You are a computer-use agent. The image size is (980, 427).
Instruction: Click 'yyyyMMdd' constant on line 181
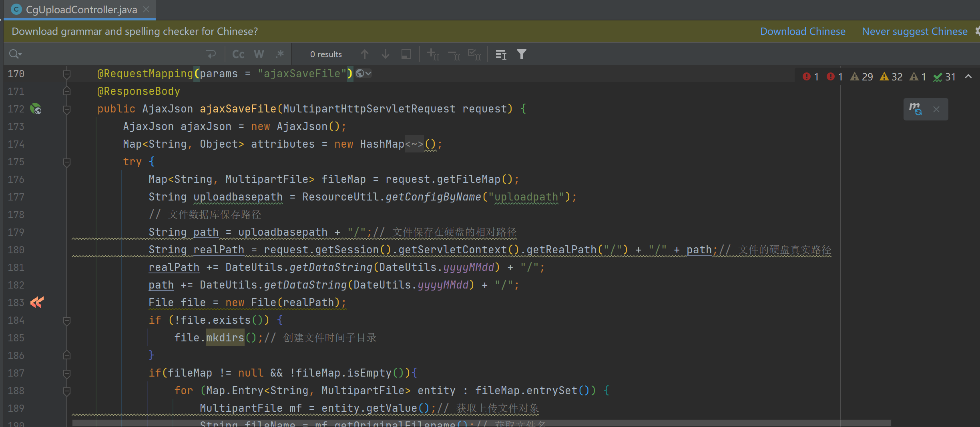click(468, 267)
